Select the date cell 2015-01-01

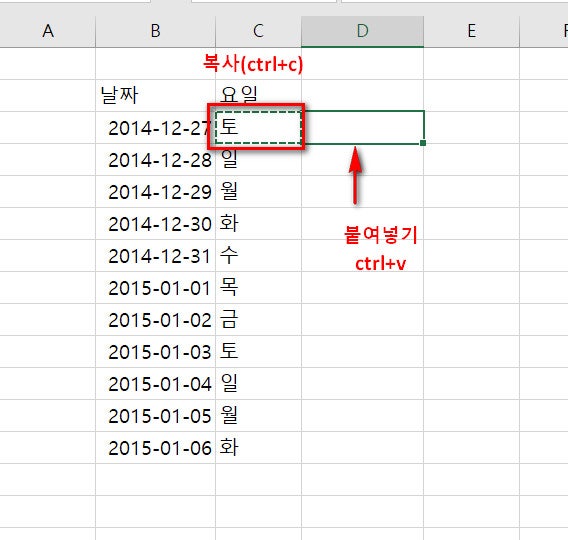pos(155,288)
